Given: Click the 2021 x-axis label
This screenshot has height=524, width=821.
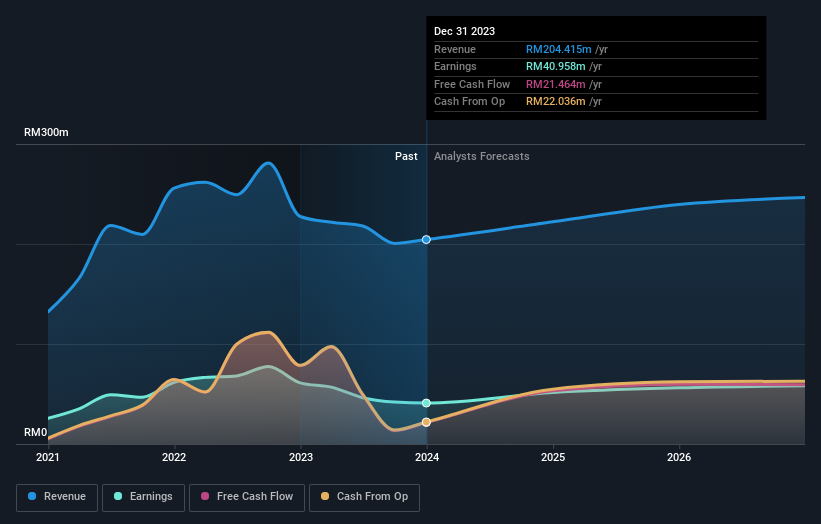Looking at the screenshot, I should (48, 457).
